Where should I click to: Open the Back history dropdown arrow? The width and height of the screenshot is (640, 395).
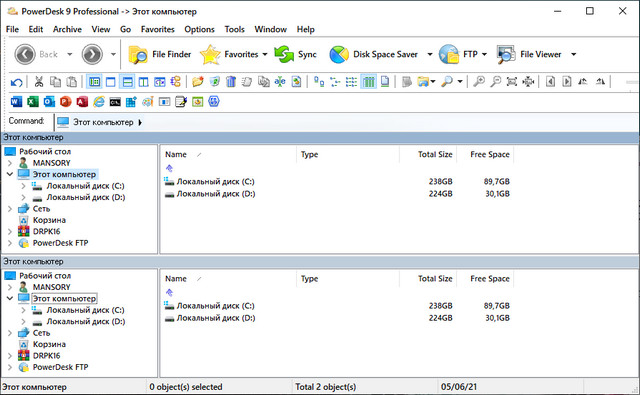(69, 54)
